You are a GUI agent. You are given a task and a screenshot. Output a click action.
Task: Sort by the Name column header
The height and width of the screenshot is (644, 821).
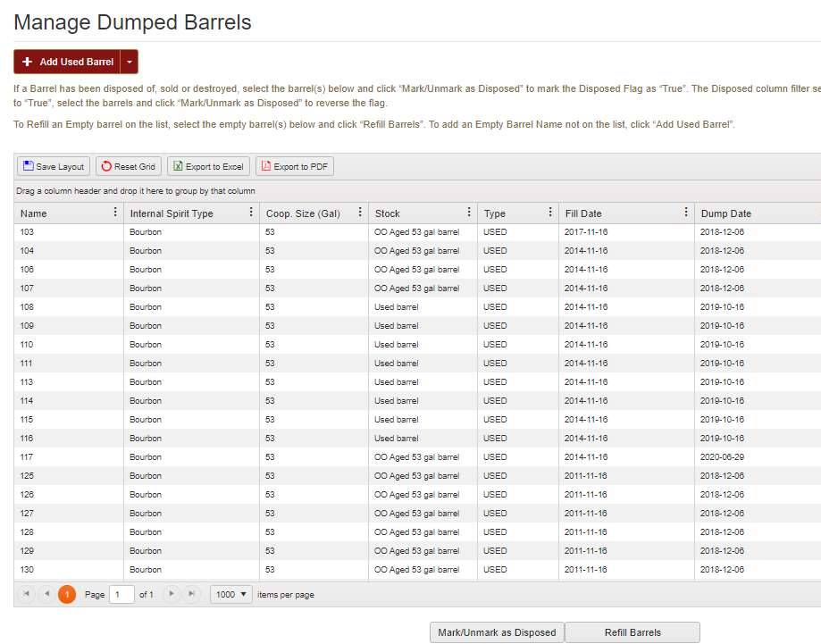tap(34, 213)
